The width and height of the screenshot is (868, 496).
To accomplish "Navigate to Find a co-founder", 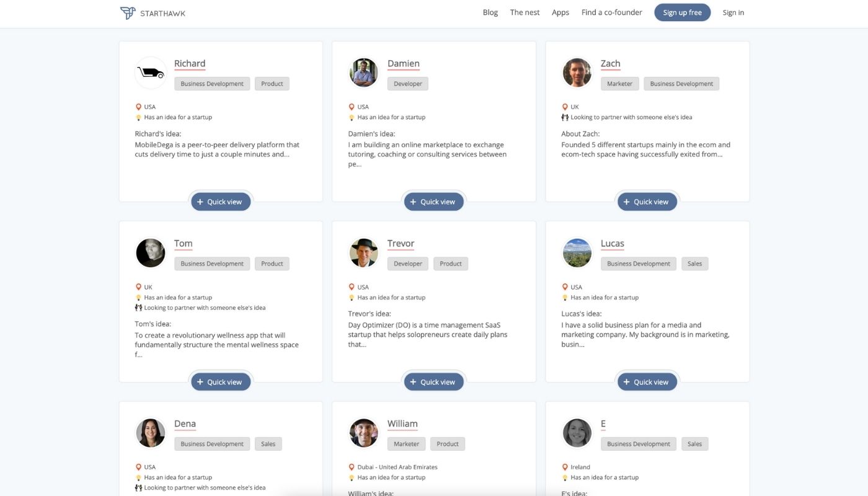I will pyautogui.click(x=611, y=12).
